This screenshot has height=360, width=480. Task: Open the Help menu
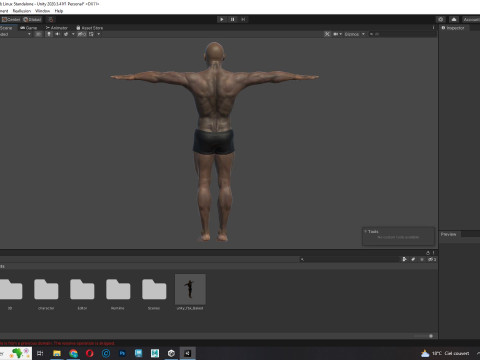click(59, 11)
